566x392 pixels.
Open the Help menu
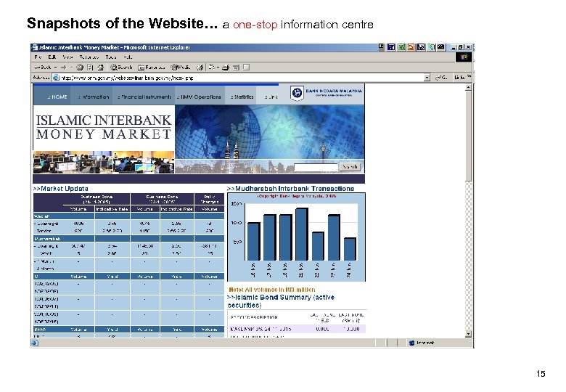tap(128, 57)
